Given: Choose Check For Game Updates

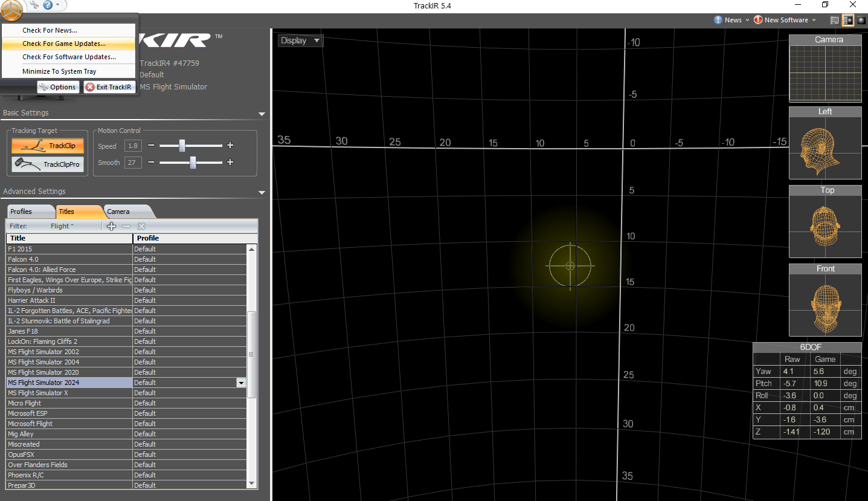Looking at the screenshot, I should [x=68, y=44].
